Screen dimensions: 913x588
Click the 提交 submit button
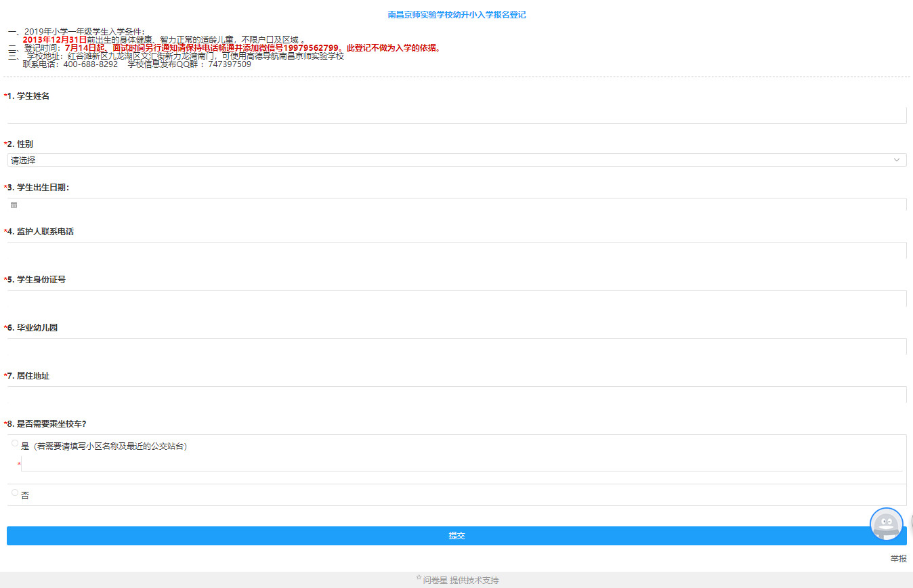[x=456, y=536]
